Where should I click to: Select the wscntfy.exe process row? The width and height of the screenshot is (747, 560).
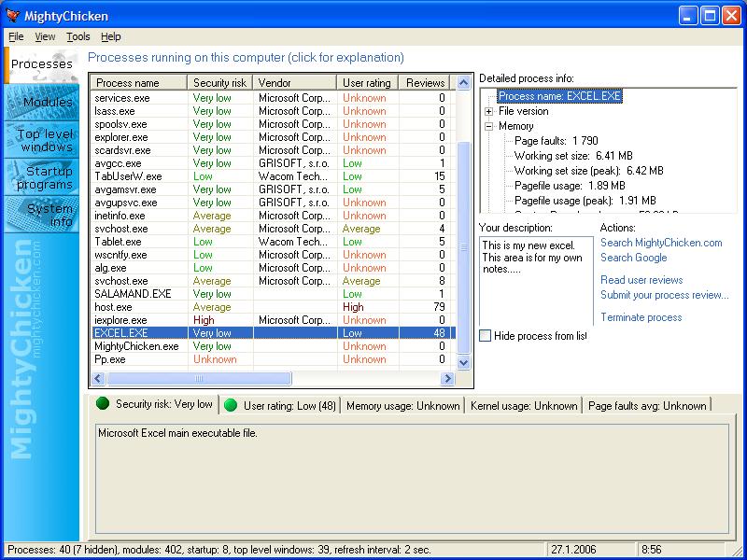coord(274,255)
